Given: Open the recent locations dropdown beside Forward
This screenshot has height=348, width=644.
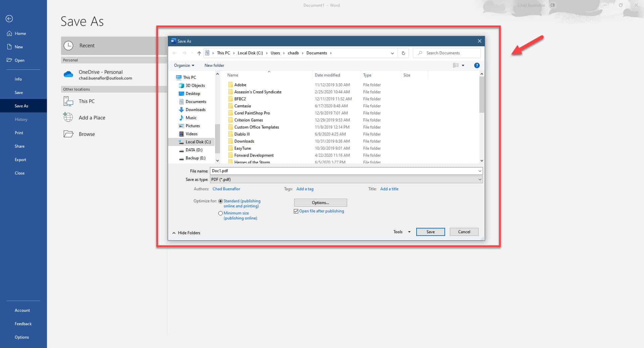Looking at the screenshot, I should pos(192,53).
